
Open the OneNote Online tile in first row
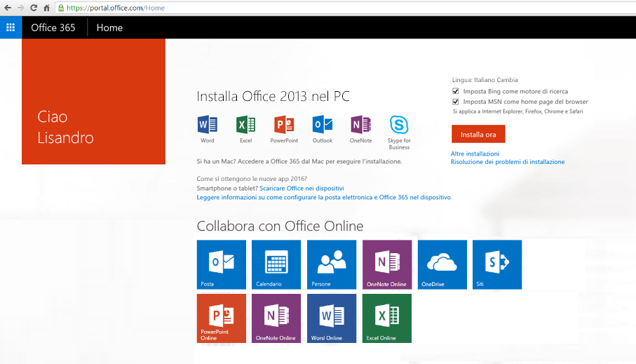tap(387, 264)
